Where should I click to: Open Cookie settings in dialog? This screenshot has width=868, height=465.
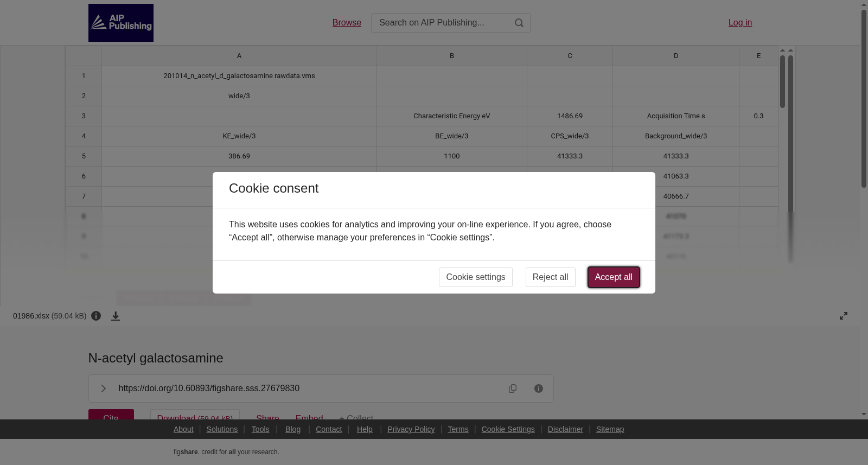tap(476, 277)
